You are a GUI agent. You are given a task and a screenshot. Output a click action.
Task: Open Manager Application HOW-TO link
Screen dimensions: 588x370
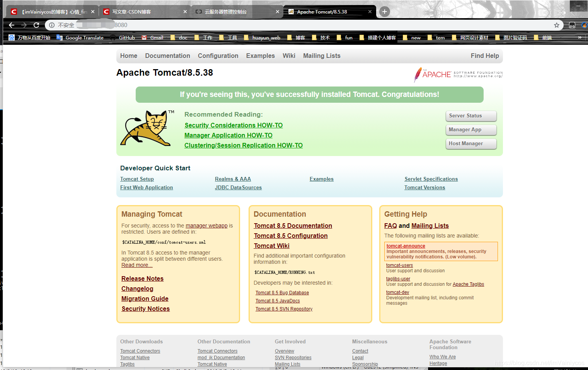tap(228, 135)
